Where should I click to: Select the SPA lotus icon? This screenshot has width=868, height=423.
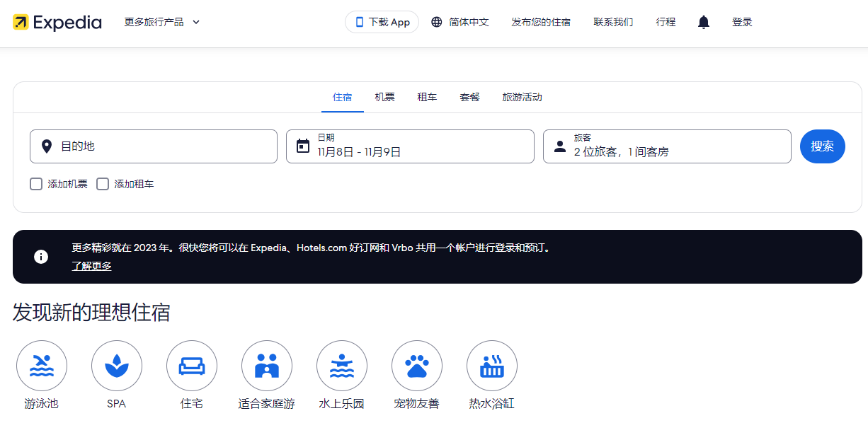pos(117,366)
